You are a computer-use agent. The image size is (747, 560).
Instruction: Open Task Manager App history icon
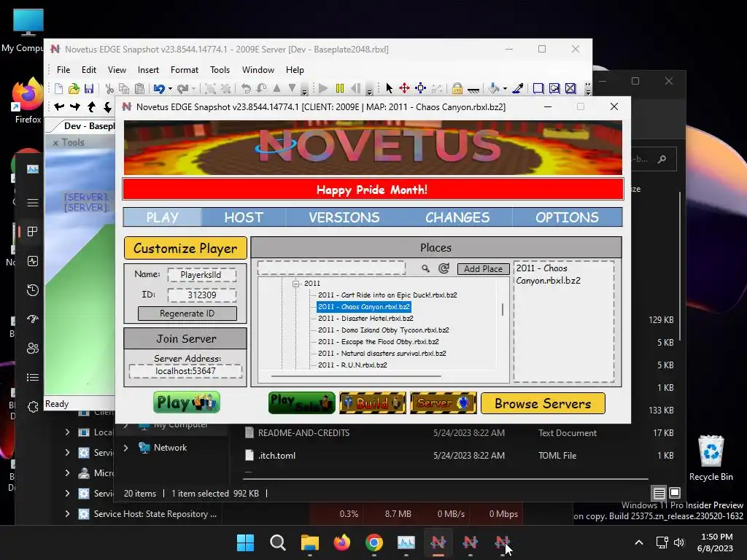click(x=32, y=290)
